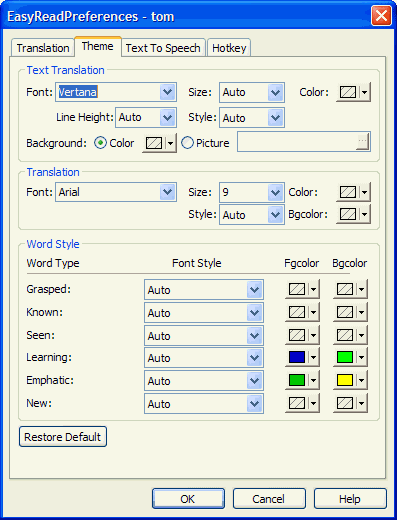Image resolution: width=397 pixels, height=520 pixels.
Task: Select the Color background radio button
Action: point(100,143)
